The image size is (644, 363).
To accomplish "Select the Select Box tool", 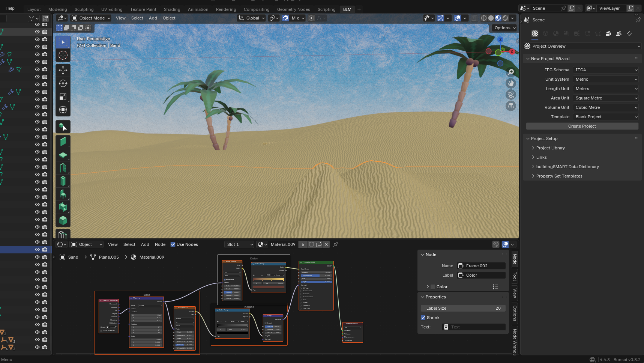I will (x=63, y=42).
